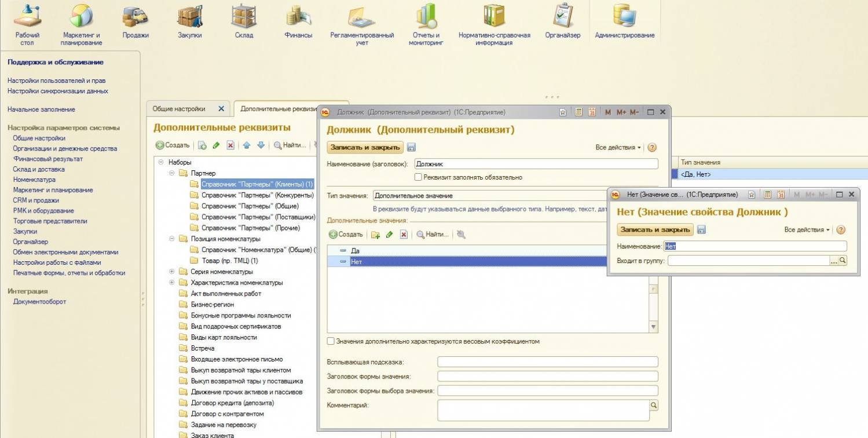This screenshot has width=868, height=438.
Task: Click save diskette icon in Должник window
Action: 412,148
